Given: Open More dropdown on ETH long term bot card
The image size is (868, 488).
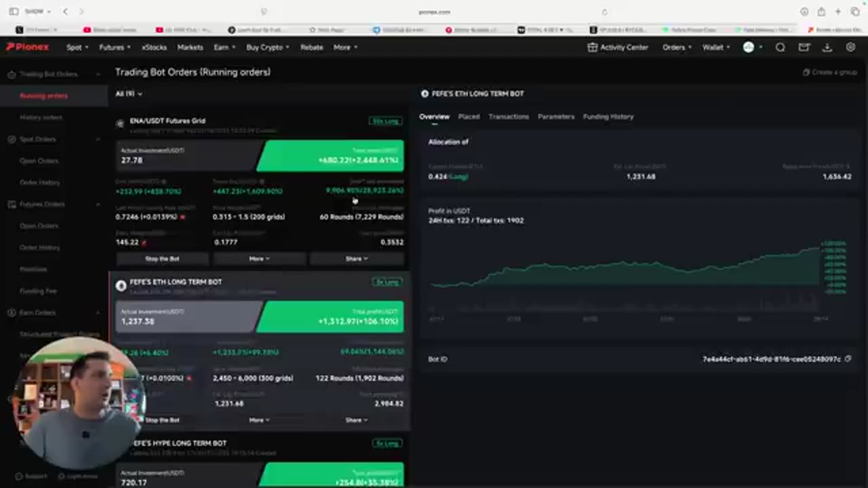Looking at the screenshot, I should 259,420.
